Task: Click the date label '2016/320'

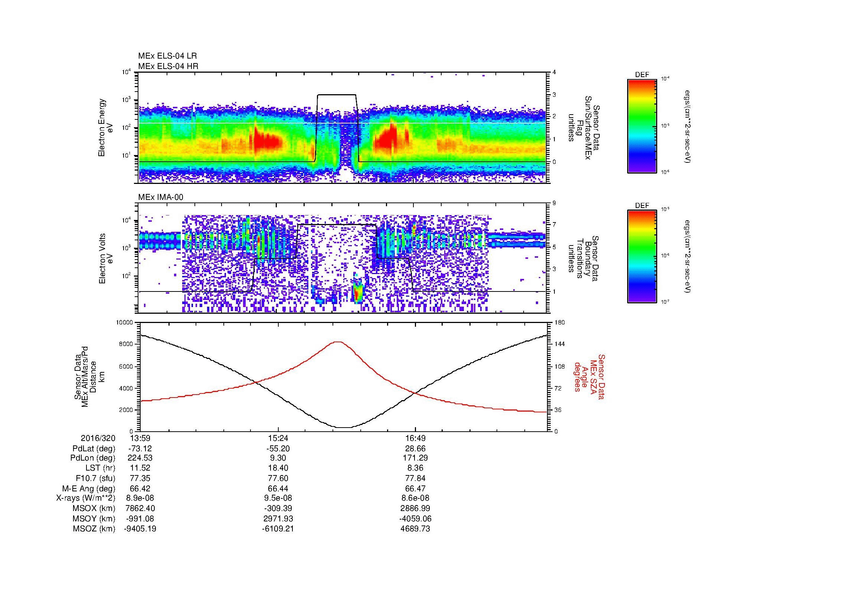Action: click(x=98, y=438)
